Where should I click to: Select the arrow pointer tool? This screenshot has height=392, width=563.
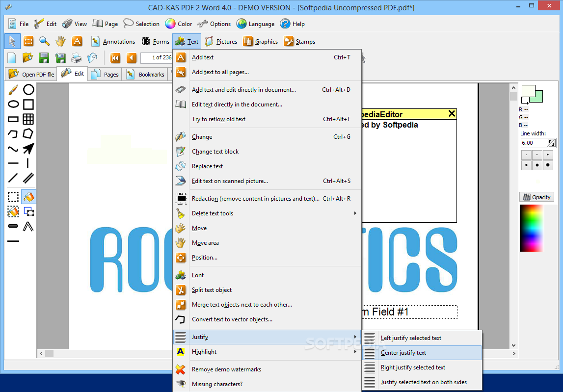(x=12, y=41)
